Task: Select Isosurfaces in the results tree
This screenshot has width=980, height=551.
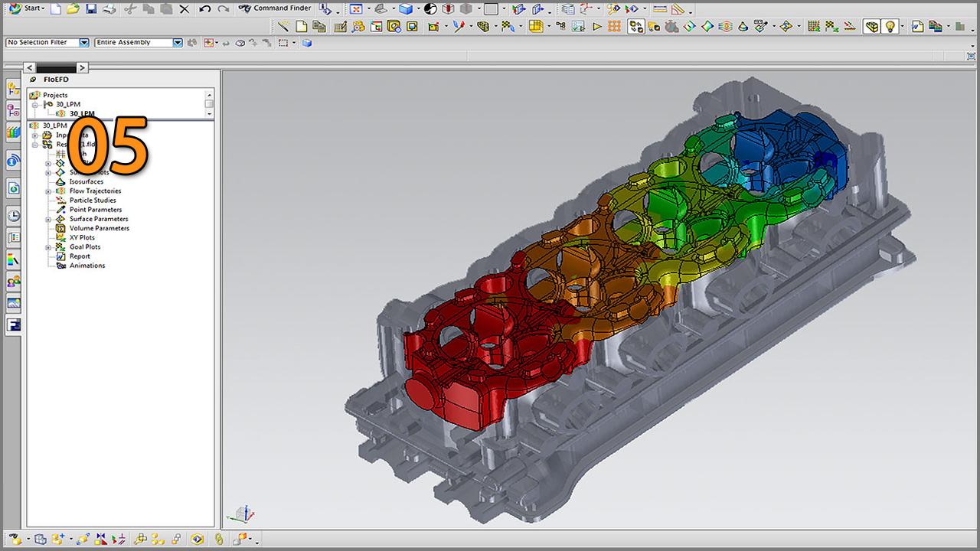Action: [86, 182]
